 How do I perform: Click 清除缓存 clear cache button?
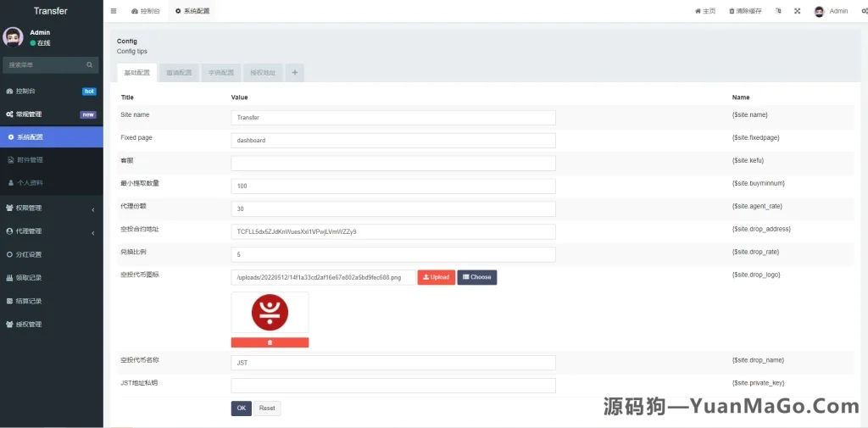pyautogui.click(x=745, y=11)
